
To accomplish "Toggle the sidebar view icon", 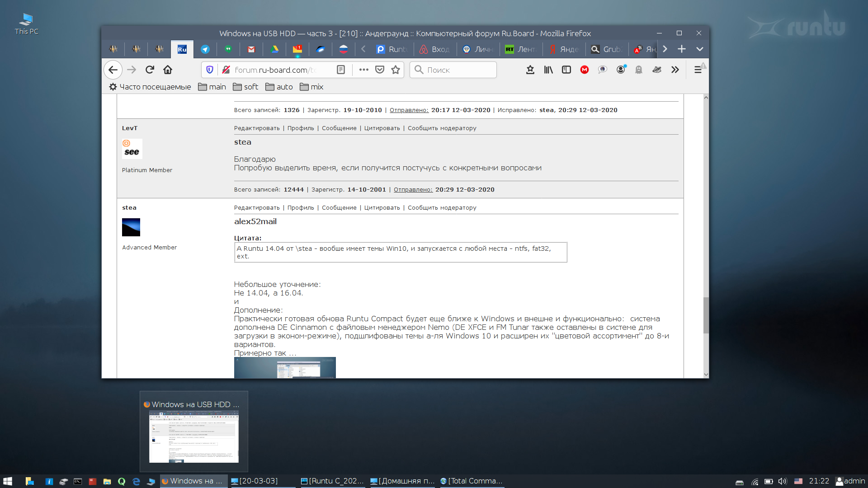I will 566,70.
